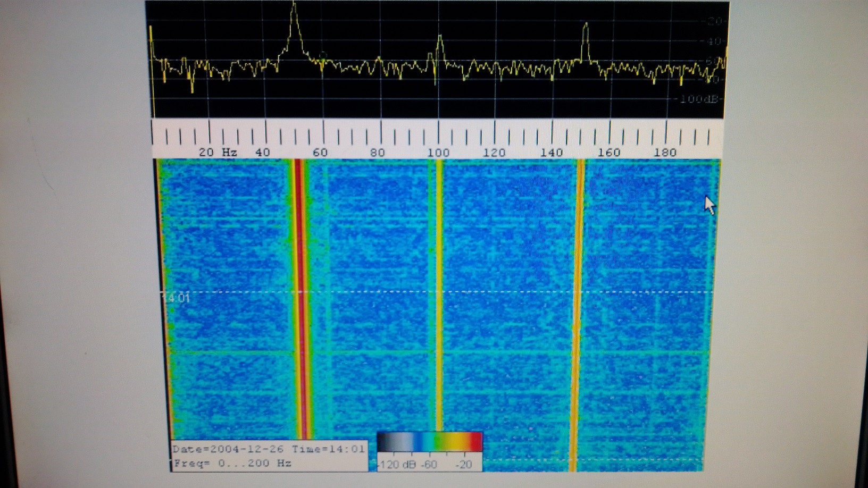Click the 140 mark on frequency ruler
Image resolution: width=868 pixels, height=488 pixels.
click(x=552, y=152)
